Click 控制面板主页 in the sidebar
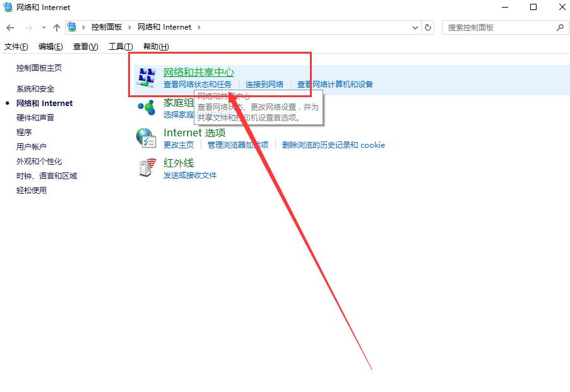The height and width of the screenshot is (392, 570). tap(37, 68)
